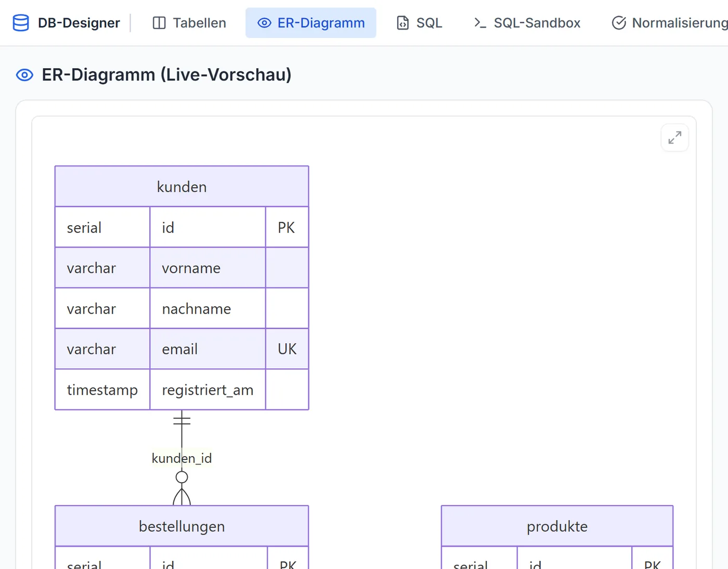Click the serial type cell in kunden
This screenshot has width=728, height=569.
coord(102,227)
